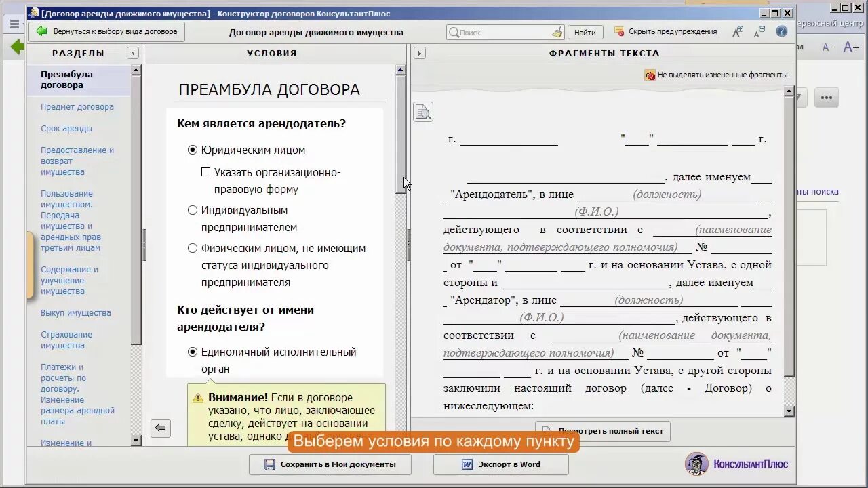
Task: Click sections list scroll up arrow
Action: [x=136, y=69]
